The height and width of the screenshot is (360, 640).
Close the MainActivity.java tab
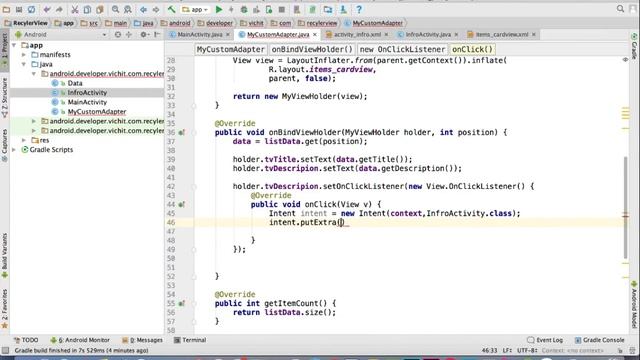pos(228,35)
